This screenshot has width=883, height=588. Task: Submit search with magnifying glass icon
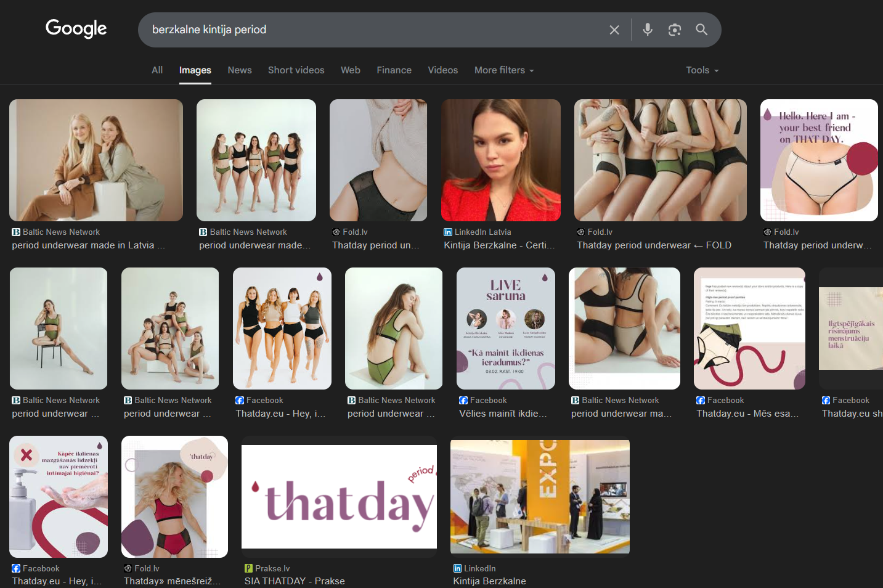pos(702,30)
